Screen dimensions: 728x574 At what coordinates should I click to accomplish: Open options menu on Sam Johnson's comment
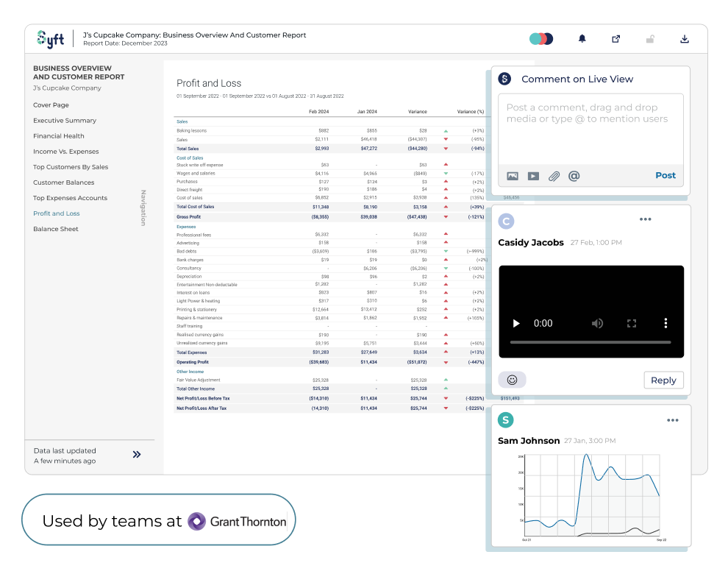673,419
